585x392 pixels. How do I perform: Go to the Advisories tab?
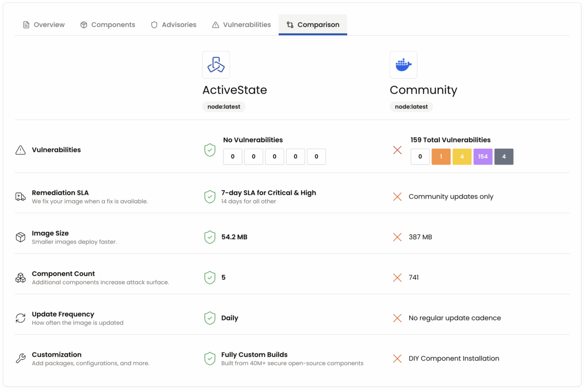(x=174, y=25)
